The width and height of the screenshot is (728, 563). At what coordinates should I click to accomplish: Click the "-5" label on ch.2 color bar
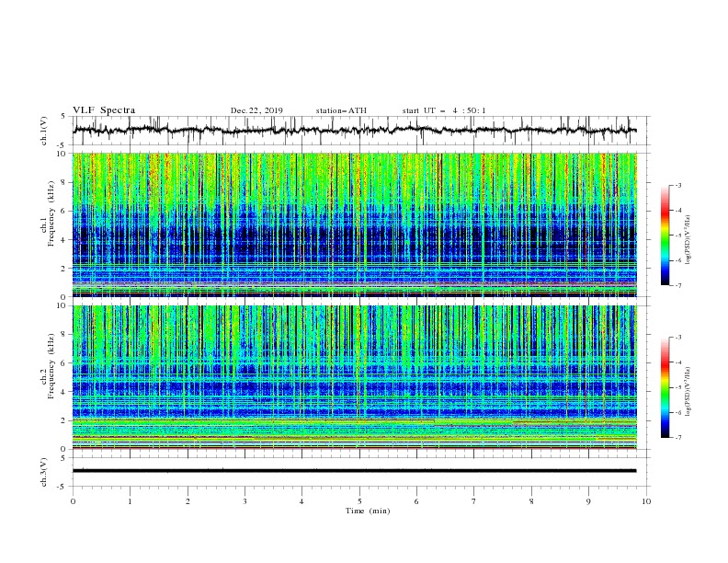coord(678,387)
